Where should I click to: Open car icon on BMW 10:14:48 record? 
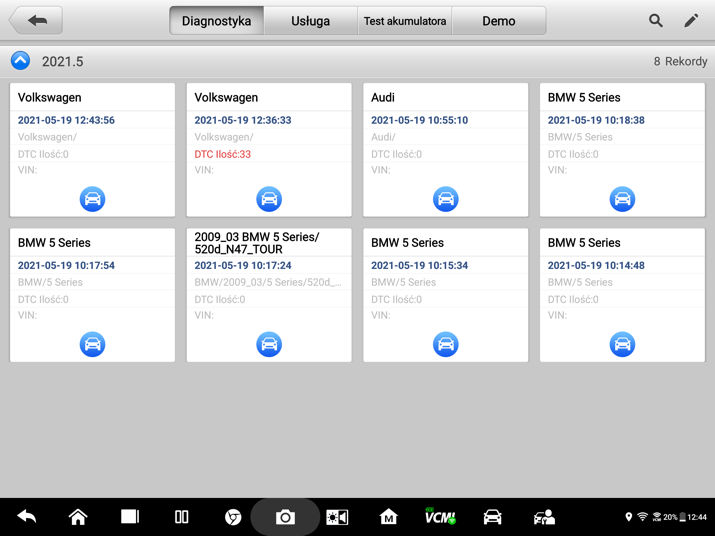click(622, 344)
